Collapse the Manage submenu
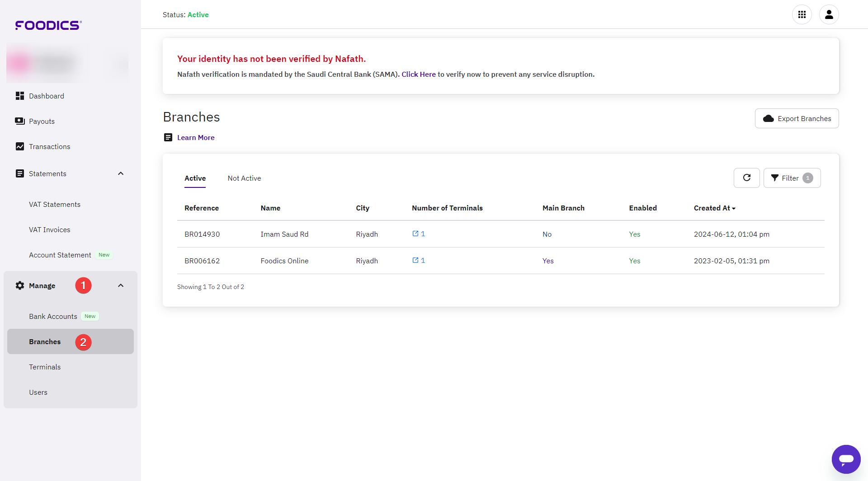868x481 pixels. point(120,285)
